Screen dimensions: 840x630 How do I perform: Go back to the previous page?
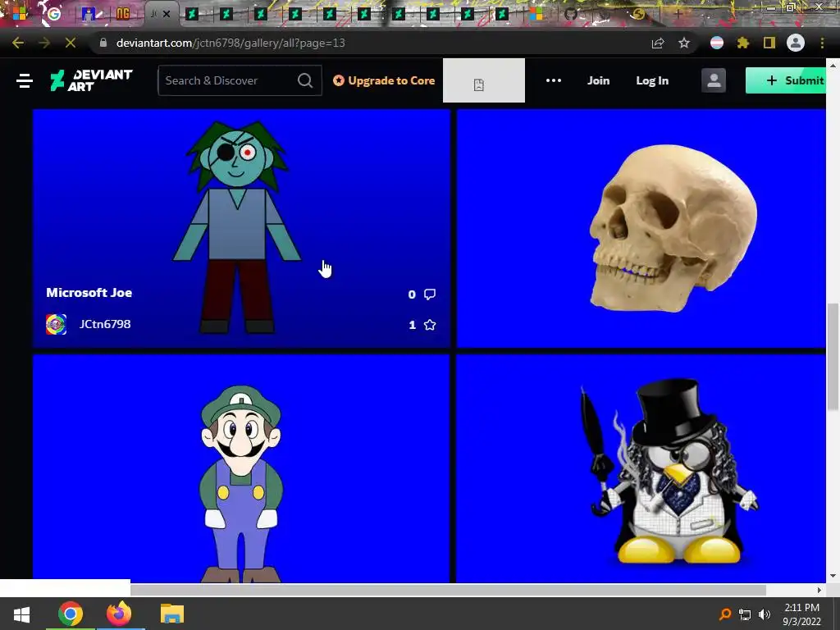click(18, 43)
